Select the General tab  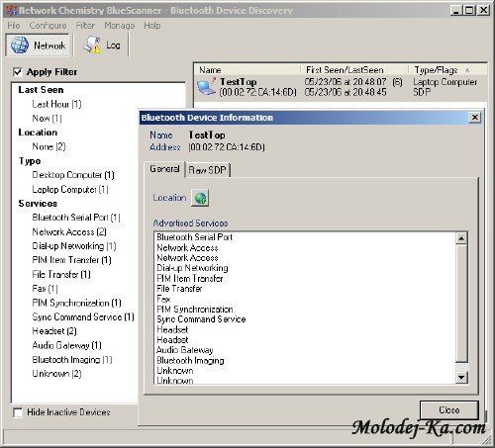coord(164,169)
